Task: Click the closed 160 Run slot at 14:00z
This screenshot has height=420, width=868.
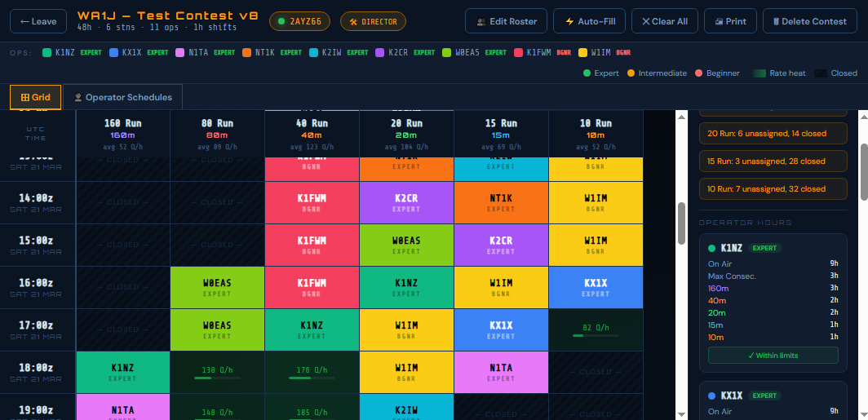Action: coord(123,202)
